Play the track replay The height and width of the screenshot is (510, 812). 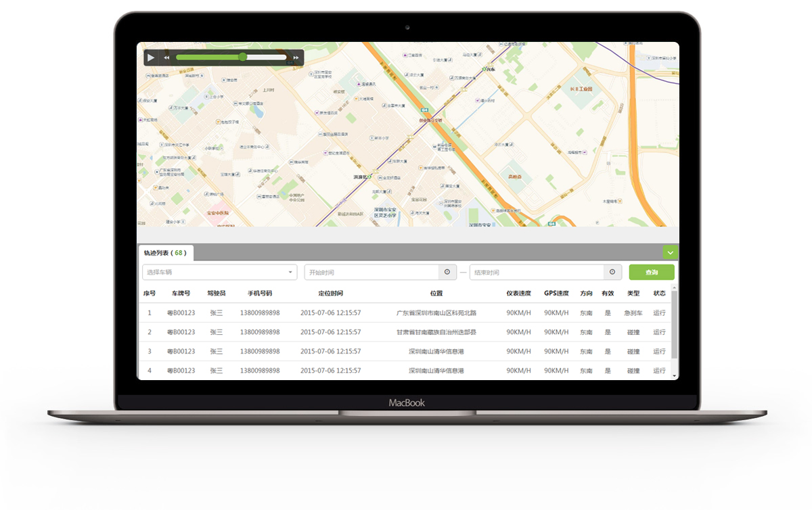point(151,57)
